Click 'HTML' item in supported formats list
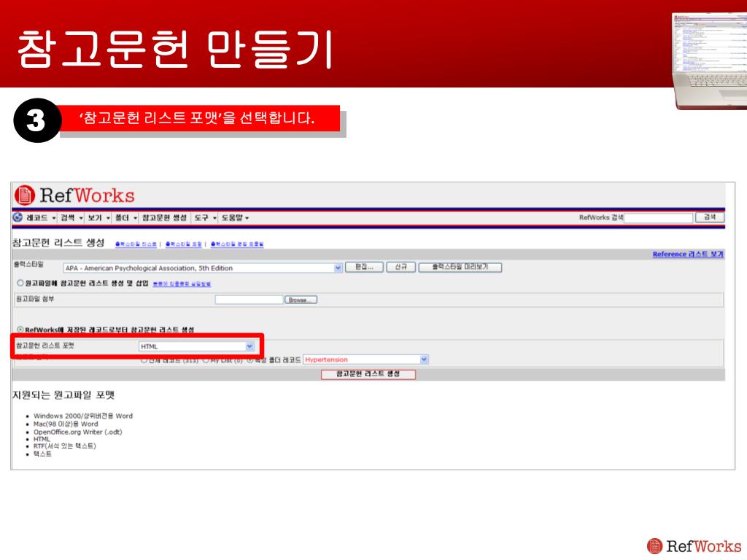747x560 pixels. point(42,439)
